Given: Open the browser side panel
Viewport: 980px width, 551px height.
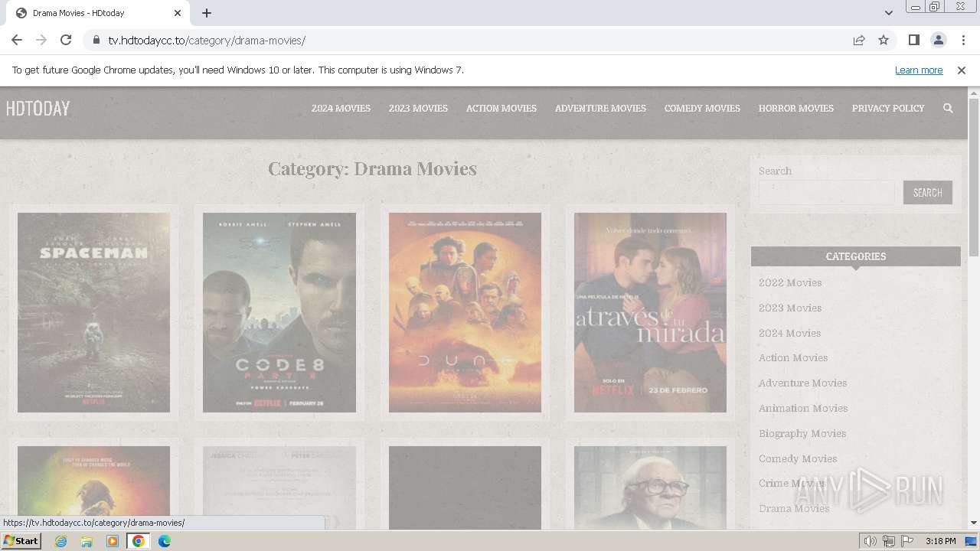Looking at the screenshot, I should [x=913, y=40].
